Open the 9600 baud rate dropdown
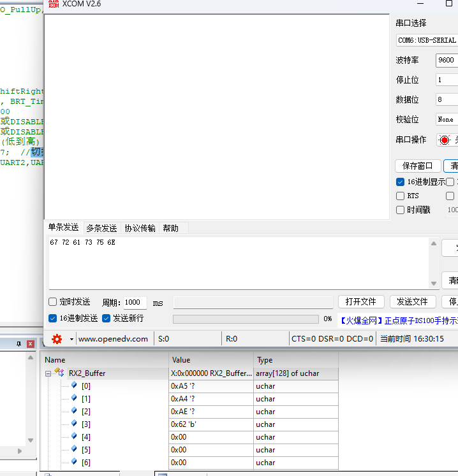 [447, 60]
